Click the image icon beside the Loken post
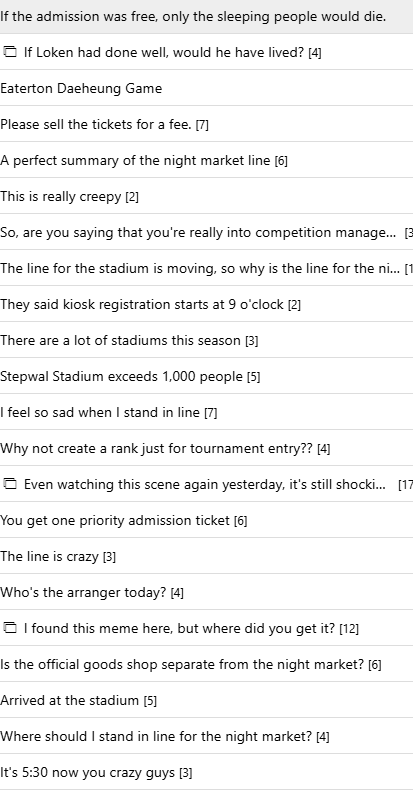Viewport: 413px width, 791px height. [10, 51]
